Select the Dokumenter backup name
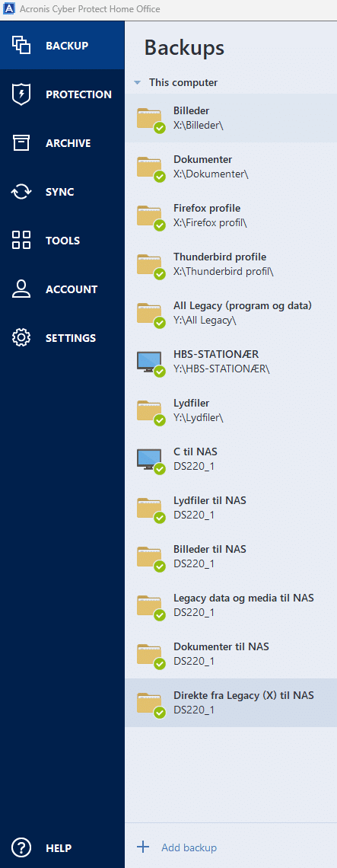The width and height of the screenshot is (337, 868). point(202,159)
